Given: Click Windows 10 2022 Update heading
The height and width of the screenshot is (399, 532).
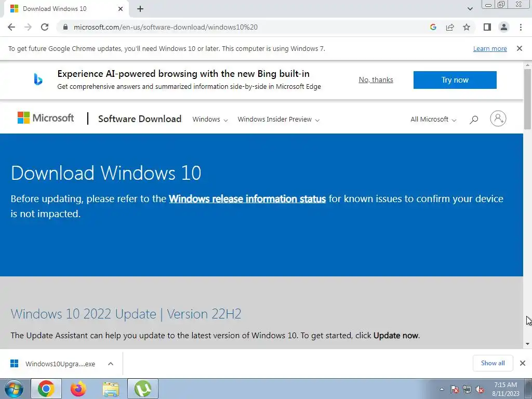Looking at the screenshot, I should (126, 314).
